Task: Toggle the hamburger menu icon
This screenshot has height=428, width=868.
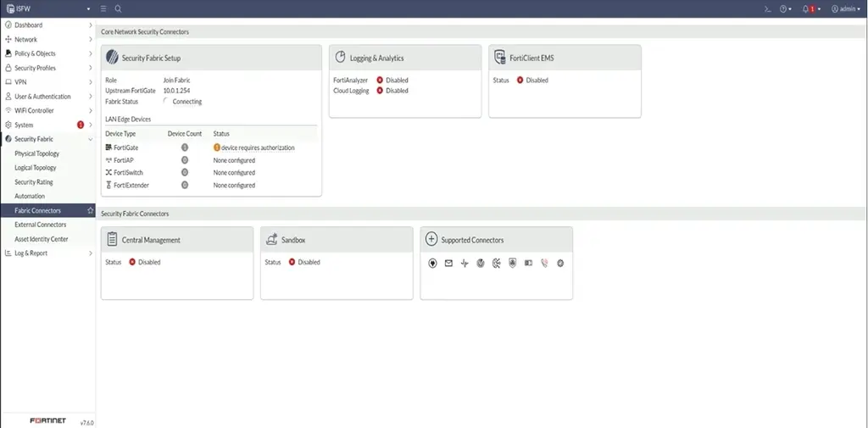Action: click(x=104, y=8)
